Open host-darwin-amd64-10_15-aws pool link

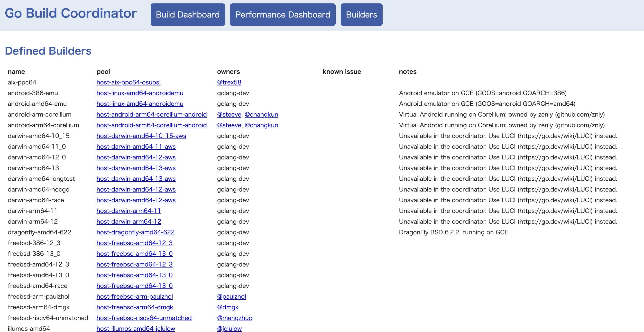(x=141, y=136)
